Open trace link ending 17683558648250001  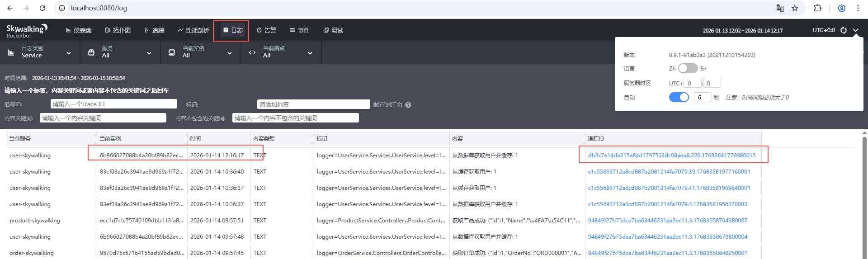[x=668, y=253]
